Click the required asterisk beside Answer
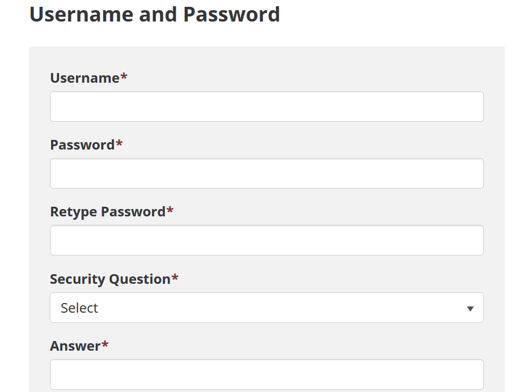The image size is (532, 392). pos(105,344)
